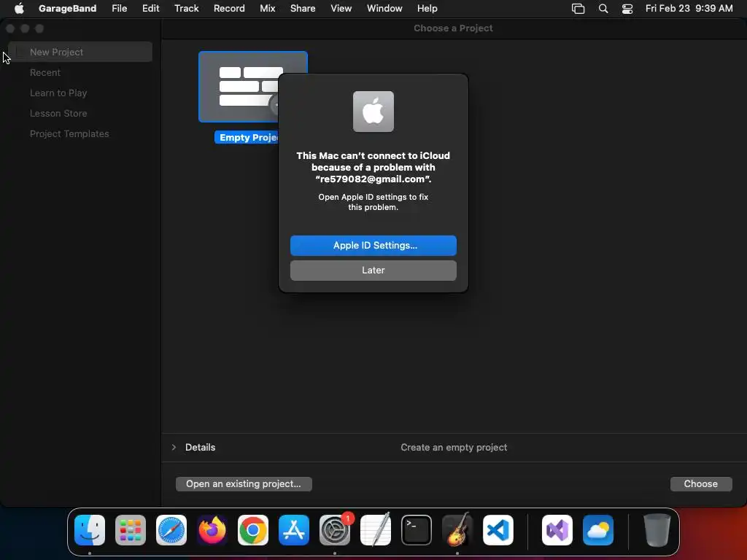747x560 pixels.
Task: Select New Project in the sidebar
Action: point(80,52)
